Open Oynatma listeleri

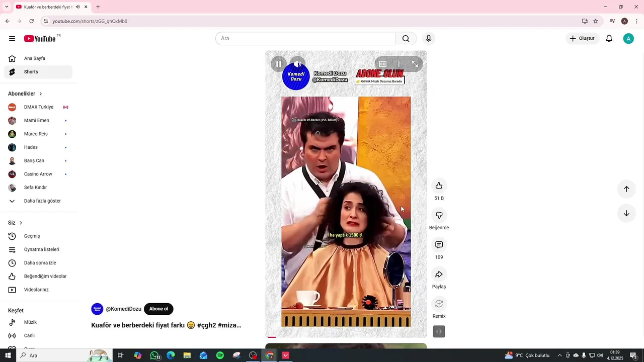[38, 249]
